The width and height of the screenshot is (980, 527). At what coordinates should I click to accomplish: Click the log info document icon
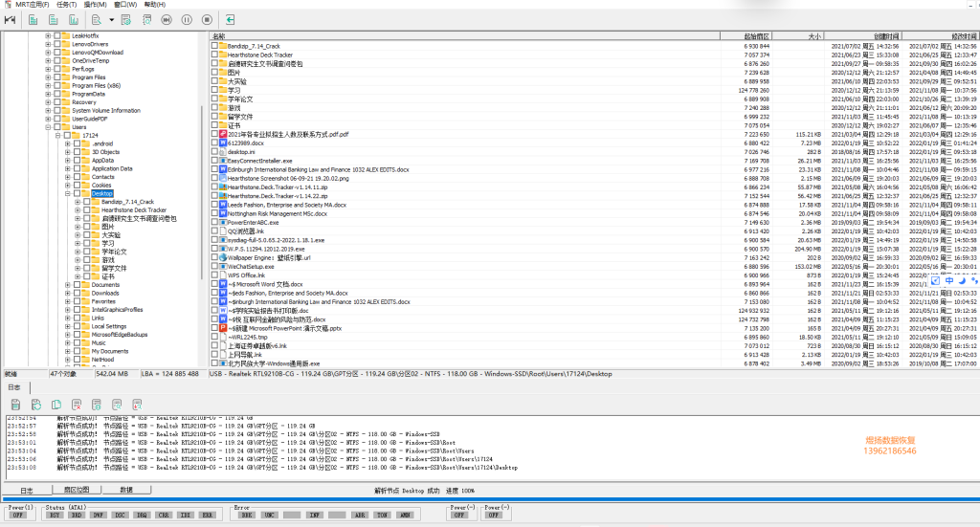pyautogui.click(x=97, y=405)
